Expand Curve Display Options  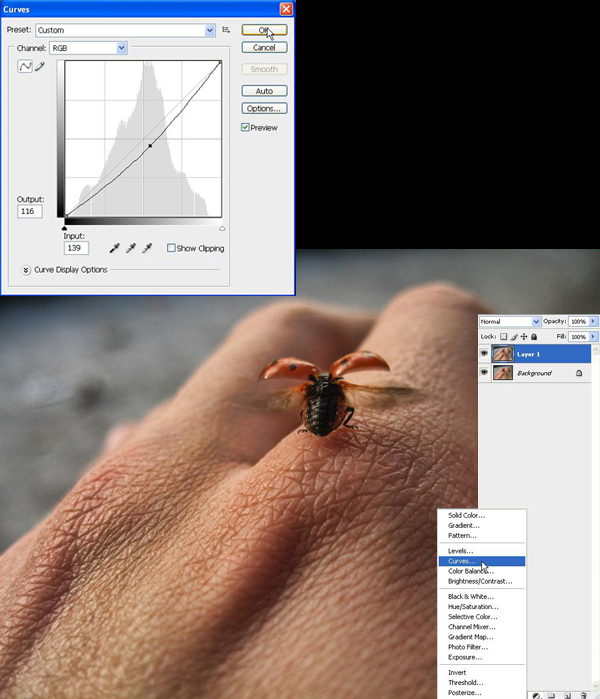click(x=26, y=270)
